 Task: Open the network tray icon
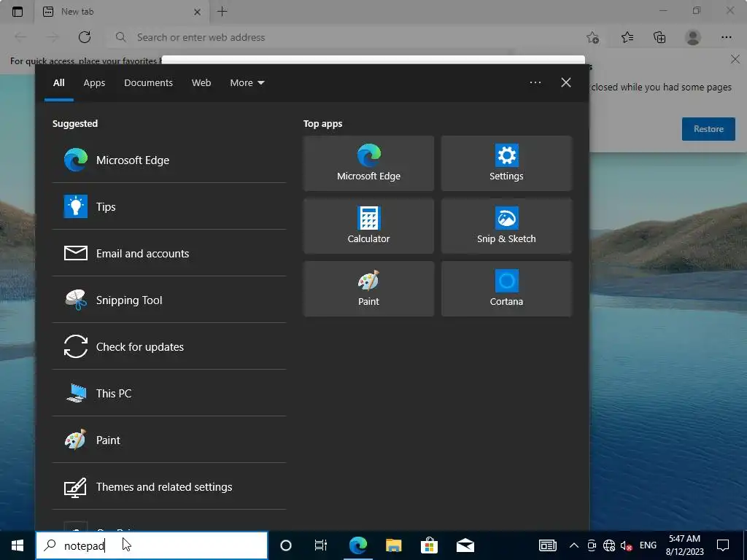(609, 545)
